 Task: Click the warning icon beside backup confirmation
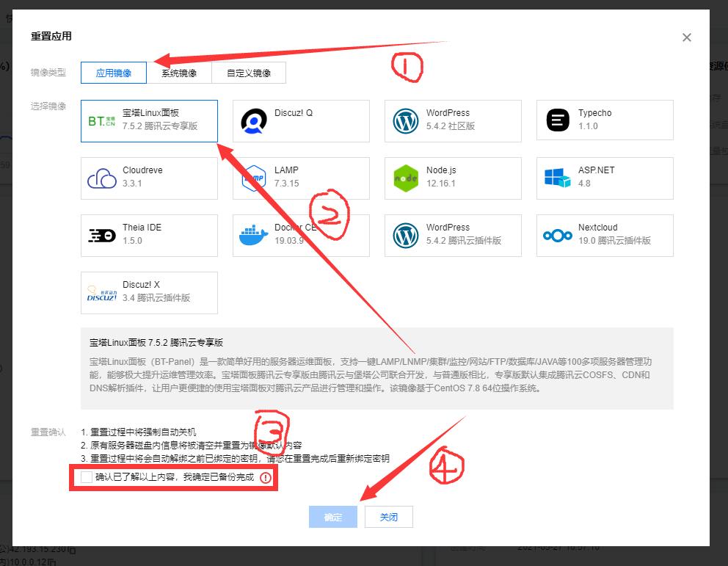coord(266,478)
